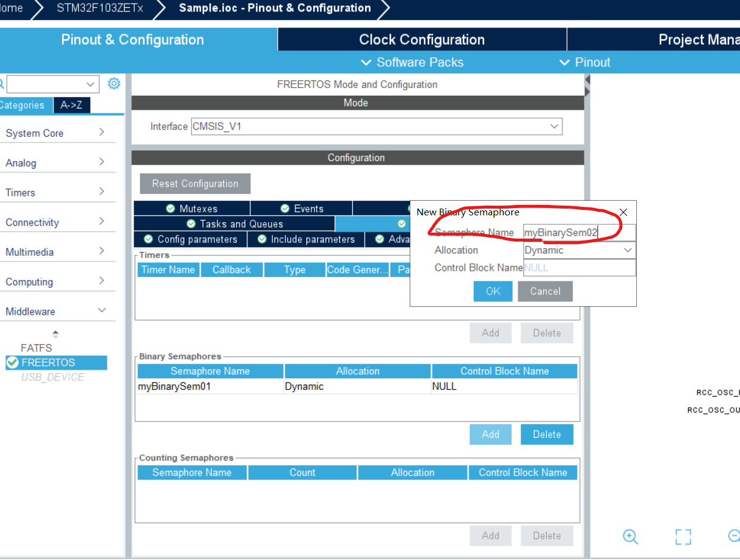Viewport: 740px width, 560px height.
Task: Click the search field in the categories panel
Action: pos(46,84)
